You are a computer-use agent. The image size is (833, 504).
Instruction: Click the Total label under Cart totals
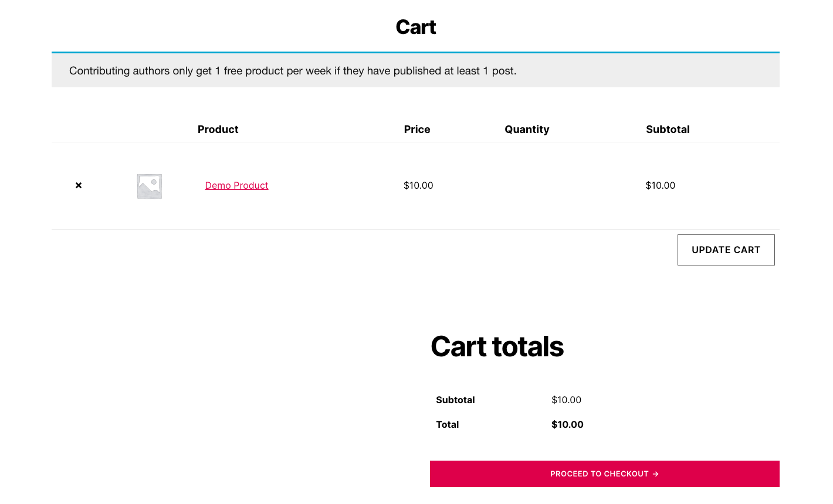click(x=447, y=424)
